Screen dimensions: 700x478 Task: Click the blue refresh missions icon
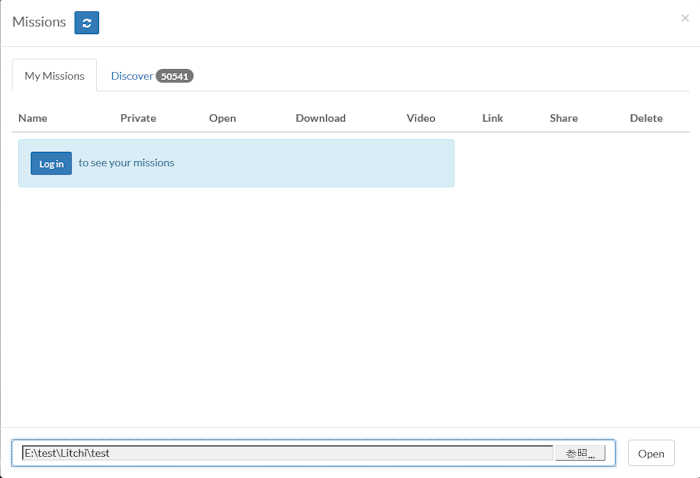coord(86,23)
